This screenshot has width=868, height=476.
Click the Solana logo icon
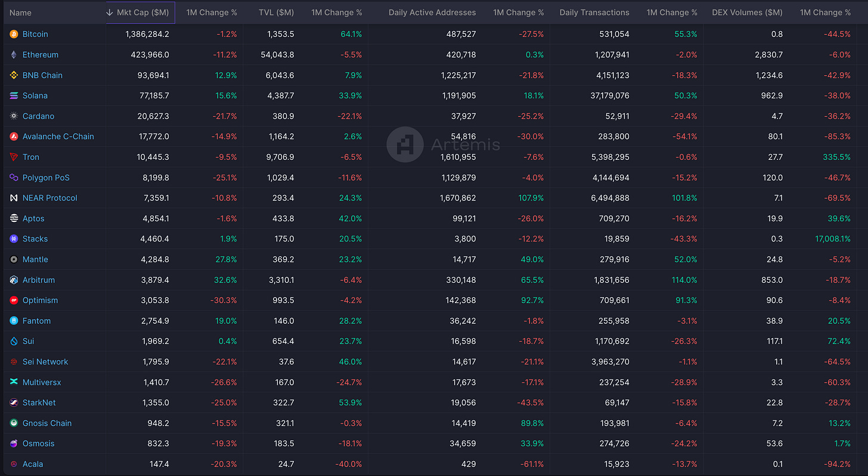click(x=14, y=95)
